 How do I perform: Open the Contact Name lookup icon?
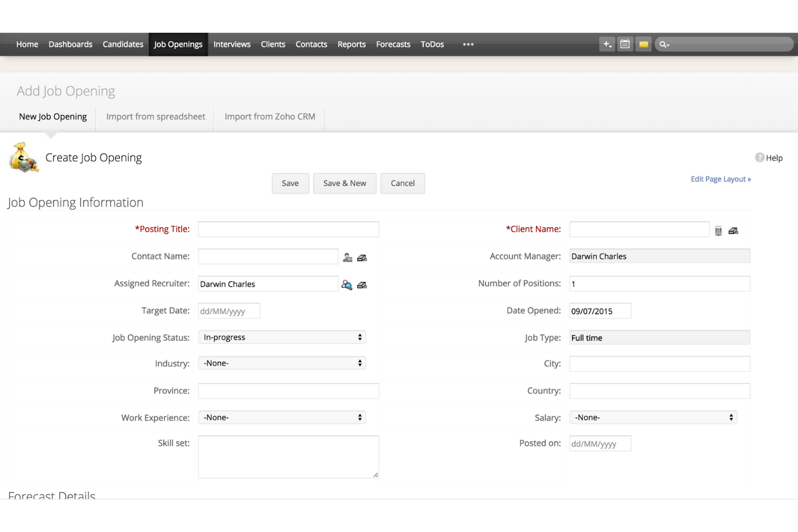click(x=347, y=257)
